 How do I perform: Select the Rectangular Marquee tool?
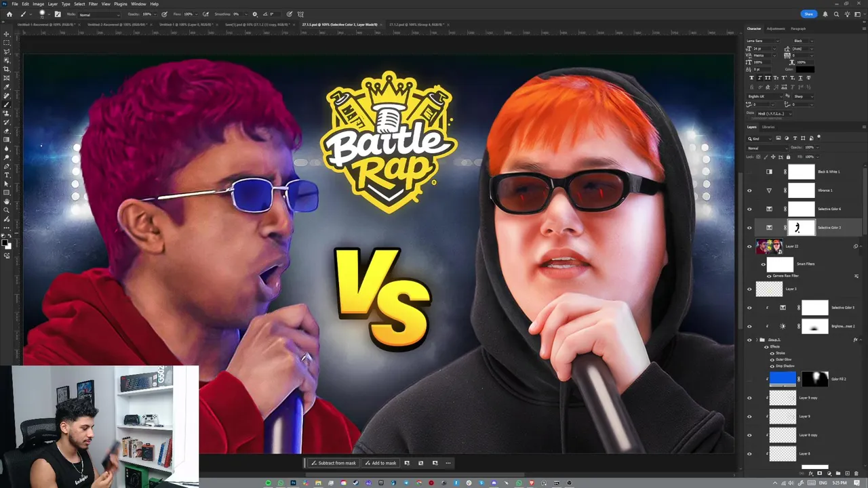tap(7, 42)
